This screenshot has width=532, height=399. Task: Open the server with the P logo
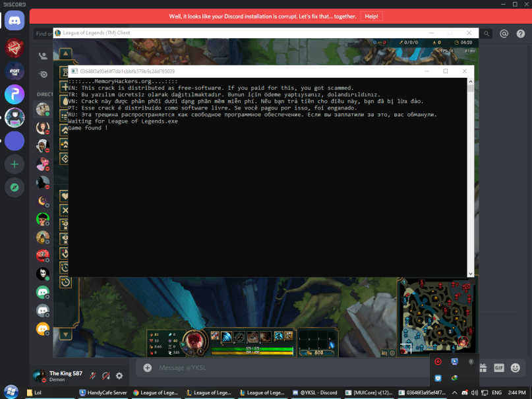15,94
